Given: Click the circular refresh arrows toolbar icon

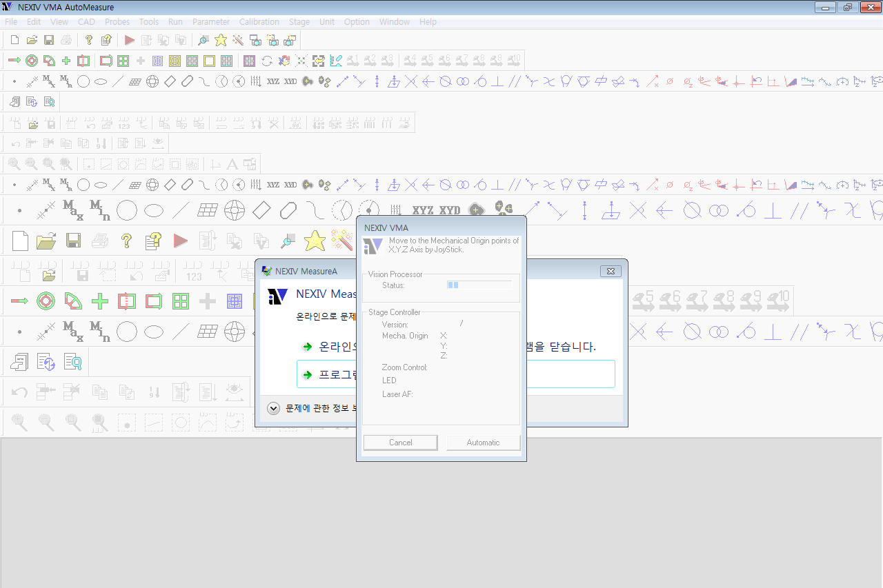Looking at the screenshot, I should pos(266,61).
